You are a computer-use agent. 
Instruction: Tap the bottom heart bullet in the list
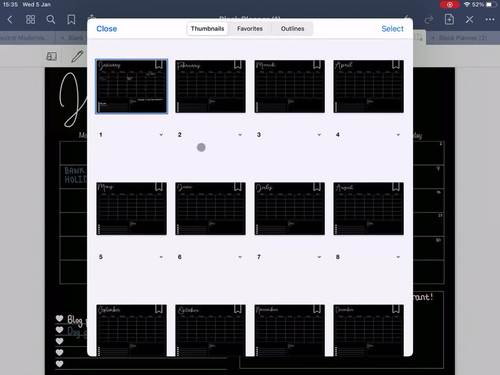(x=59, y=364)
